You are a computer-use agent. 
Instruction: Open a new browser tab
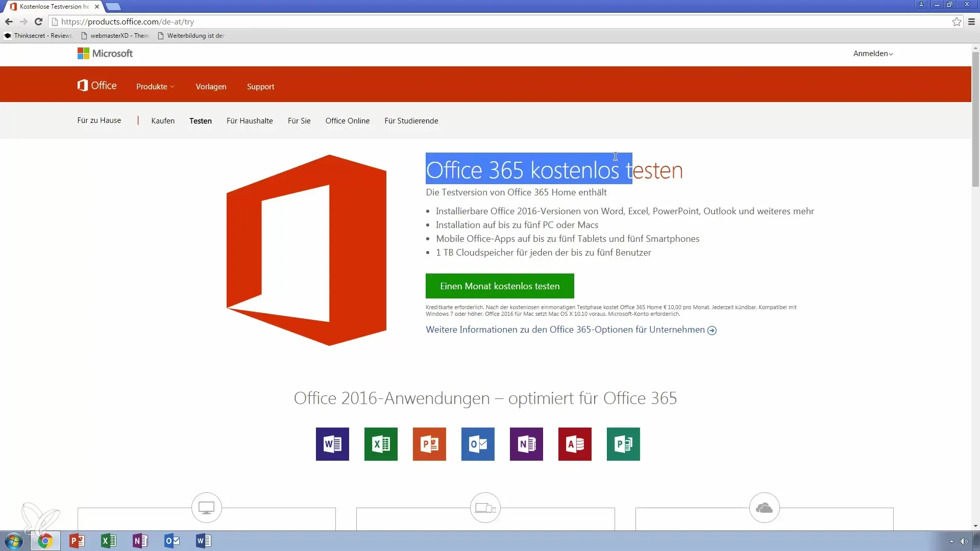(113, 7)
